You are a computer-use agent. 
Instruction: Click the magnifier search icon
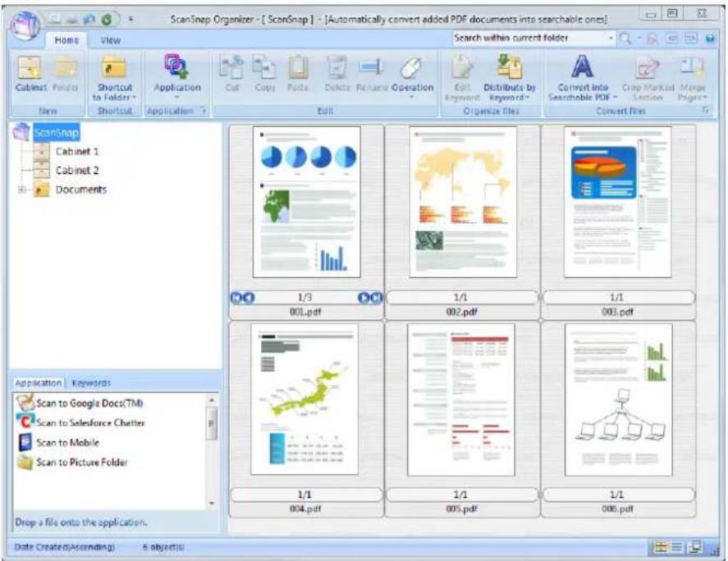click(x=625, y=39)
